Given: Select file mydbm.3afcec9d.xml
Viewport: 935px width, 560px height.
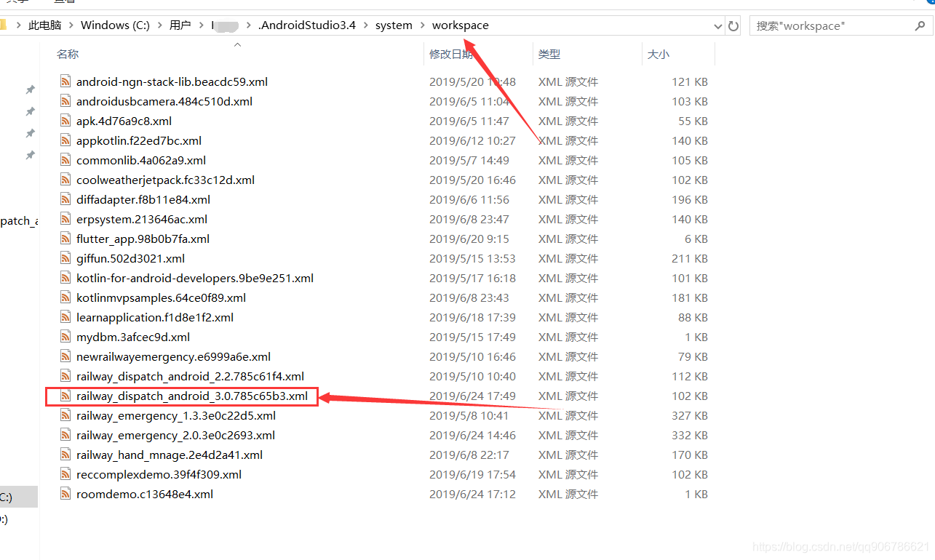Looking at the screenshot, I should pyautogui.click(x=133, y=337).
